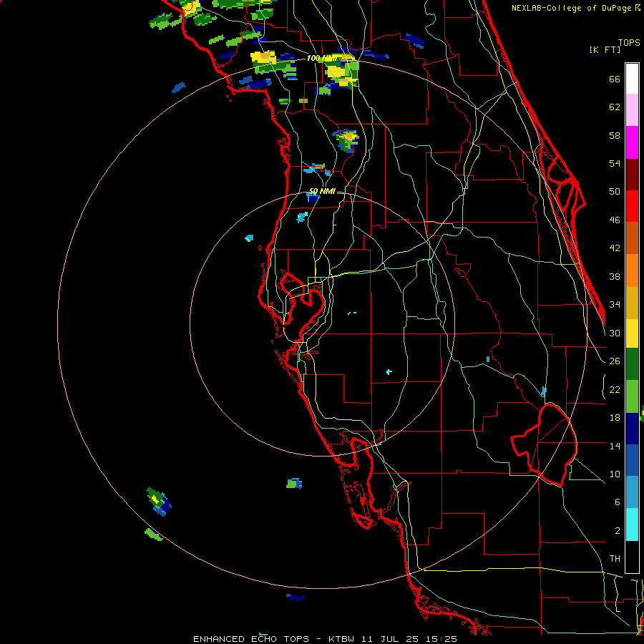The image size is (644, 644).
Task: Click the '22' legend value
Action: pos(615,389)
